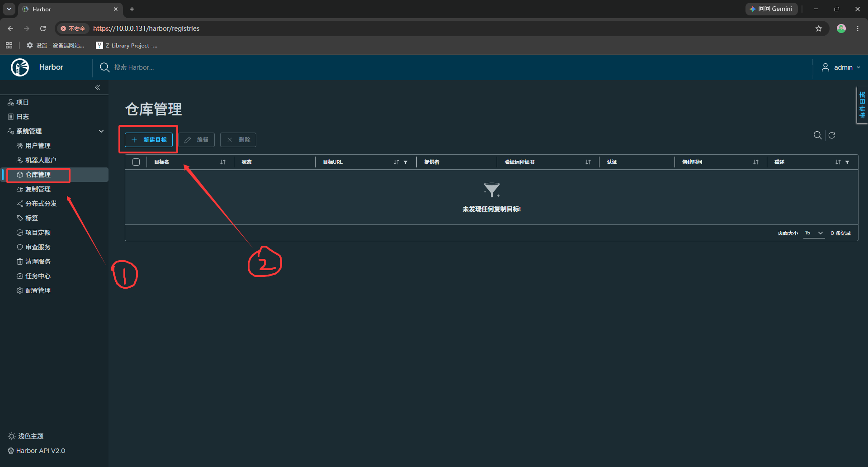The image size is (868, 467).
Task: Switch to 浅色主题 light theme
Action: 26,436
